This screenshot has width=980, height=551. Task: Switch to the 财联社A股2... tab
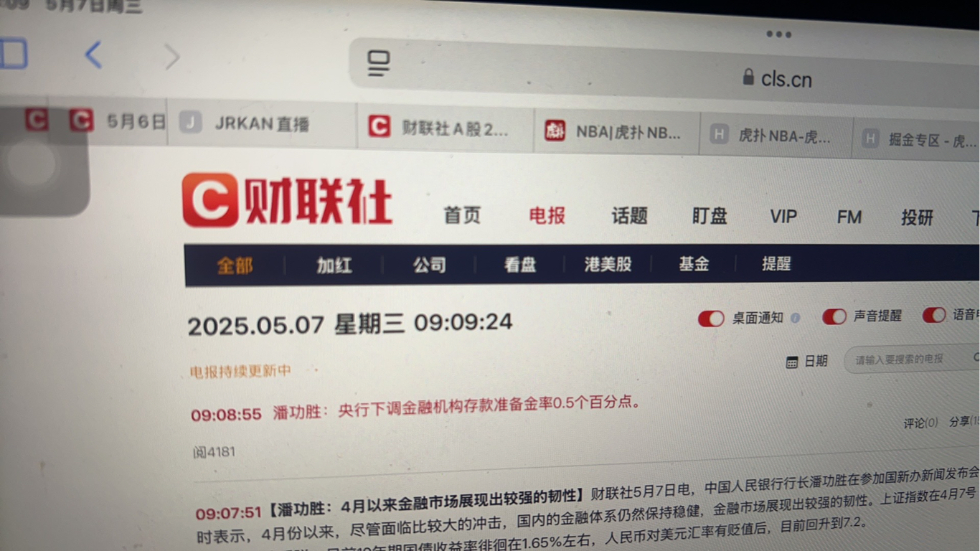click(445, 128)
